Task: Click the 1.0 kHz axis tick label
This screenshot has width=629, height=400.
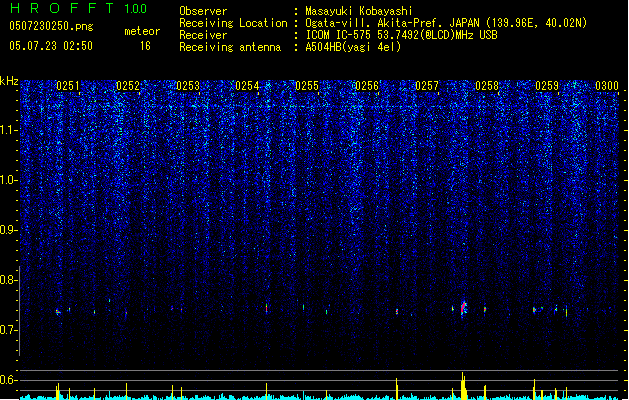Action: tap(8, 180)
